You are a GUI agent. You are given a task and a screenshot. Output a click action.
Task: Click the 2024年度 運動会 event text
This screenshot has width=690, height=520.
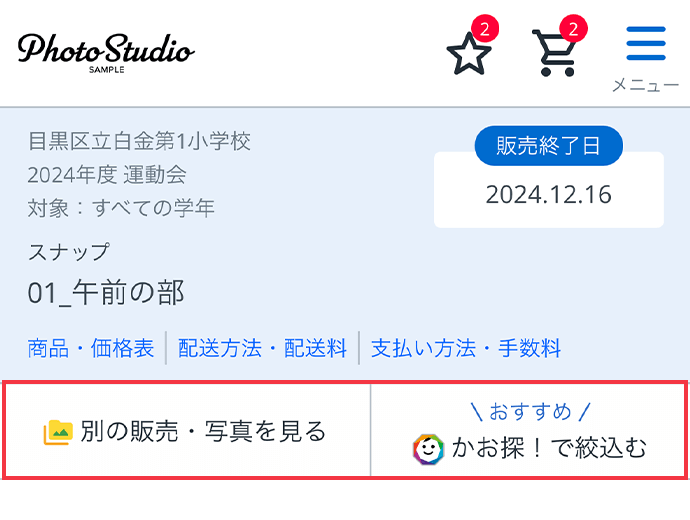[x=107, y=175]
